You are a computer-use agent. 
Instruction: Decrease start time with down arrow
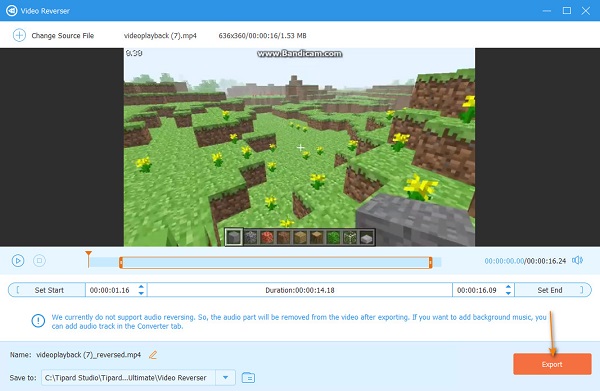point(141,293)
